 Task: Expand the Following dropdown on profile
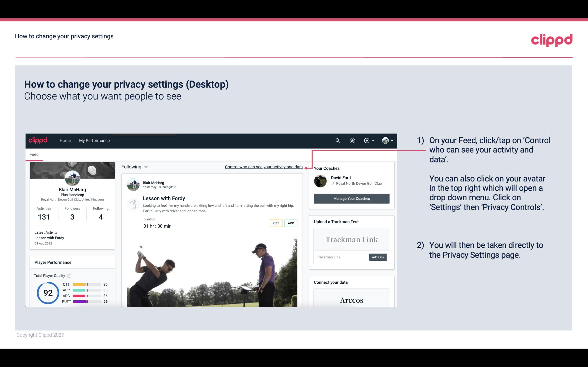pos(134,167)
